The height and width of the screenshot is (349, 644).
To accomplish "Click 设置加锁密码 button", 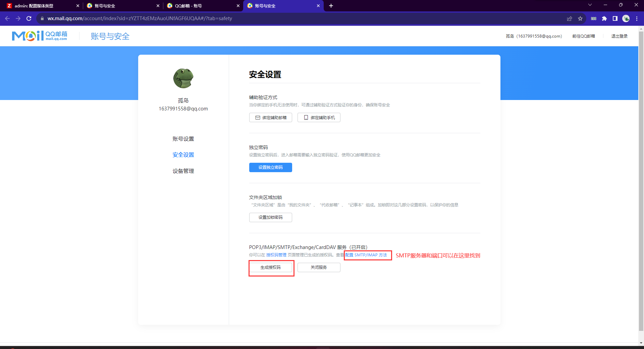I will pos(271,217).
